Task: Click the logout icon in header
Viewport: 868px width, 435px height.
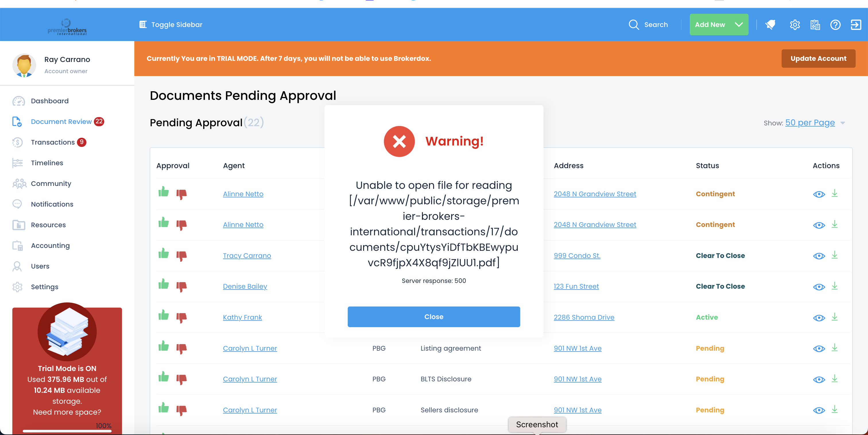Action: click(x=856, y=25)
